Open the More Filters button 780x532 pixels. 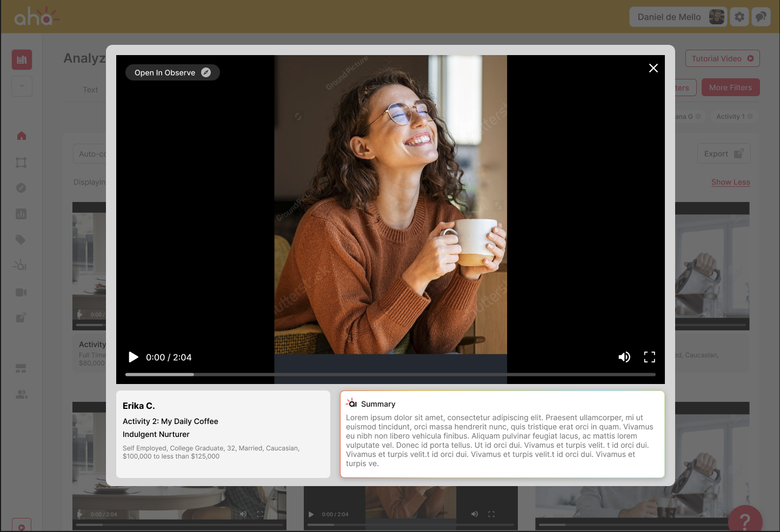pos(731,87)
